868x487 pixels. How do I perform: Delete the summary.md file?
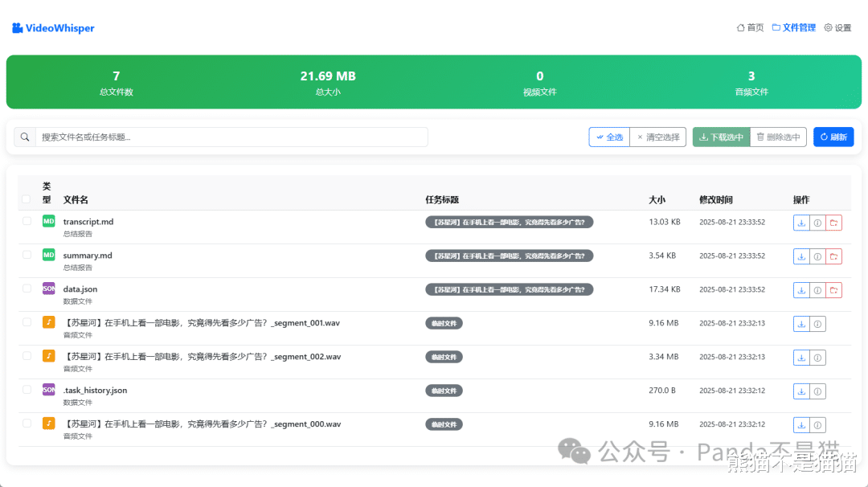[833, 257]
